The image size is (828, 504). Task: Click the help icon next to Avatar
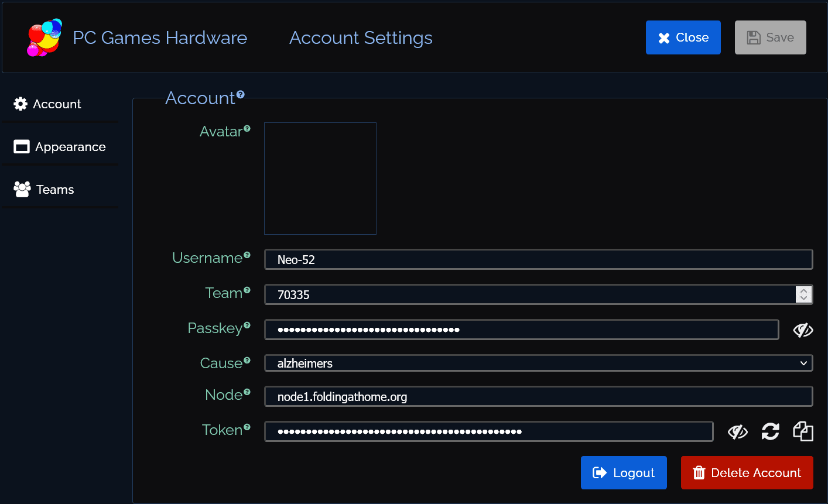[247, 128]
